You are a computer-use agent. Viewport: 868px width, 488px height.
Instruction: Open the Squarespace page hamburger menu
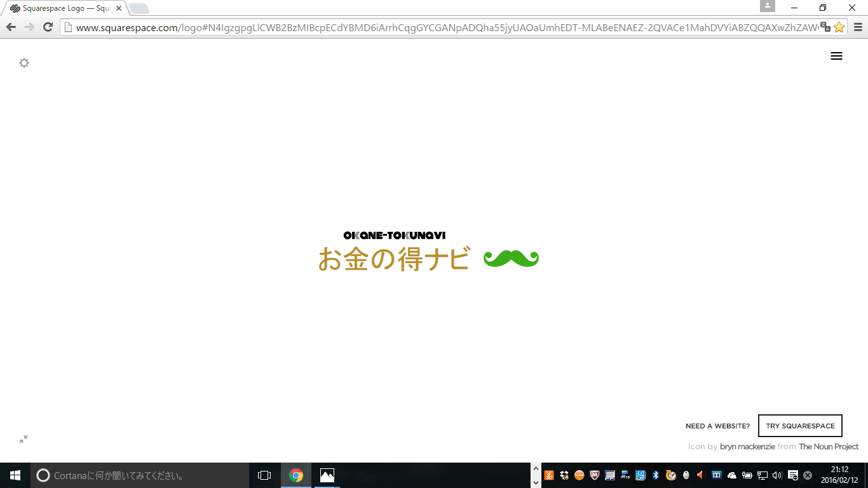pos(836,56)
